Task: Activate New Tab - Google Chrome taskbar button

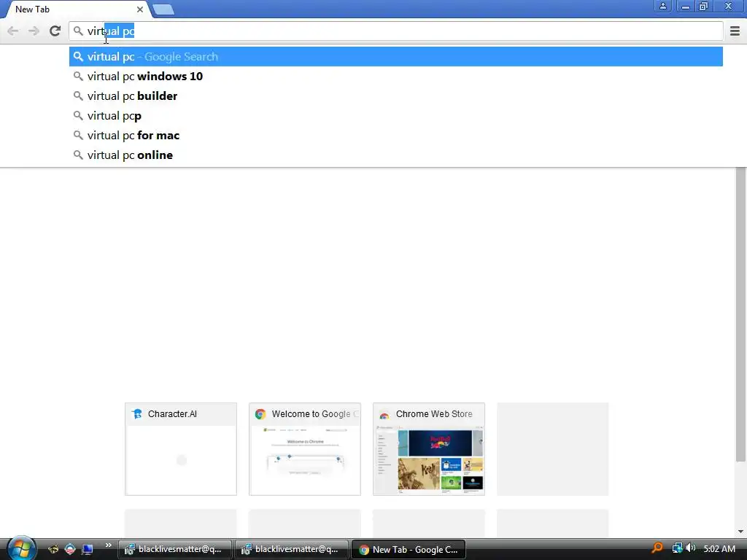Action: [x=409, y=549]
